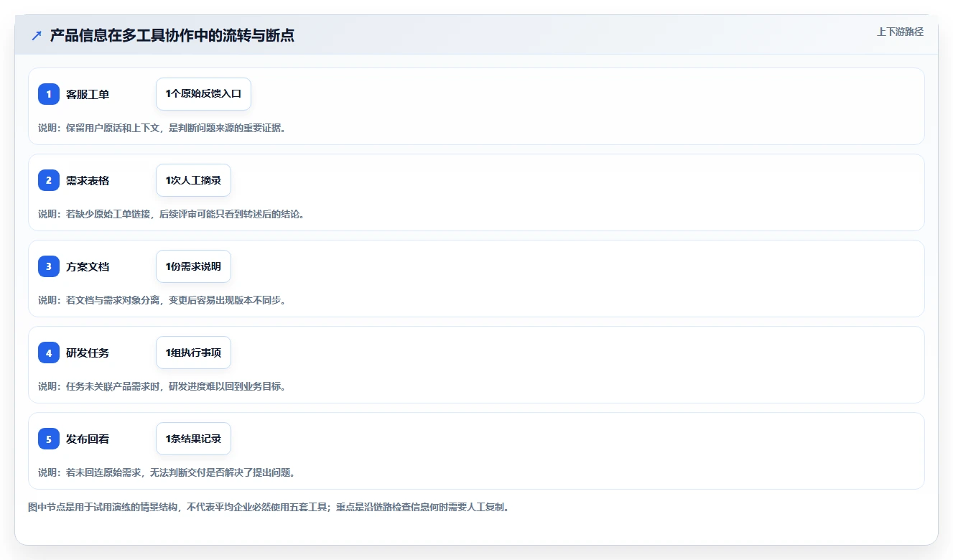Click the note about 保留用户原话和上下文

162,128
